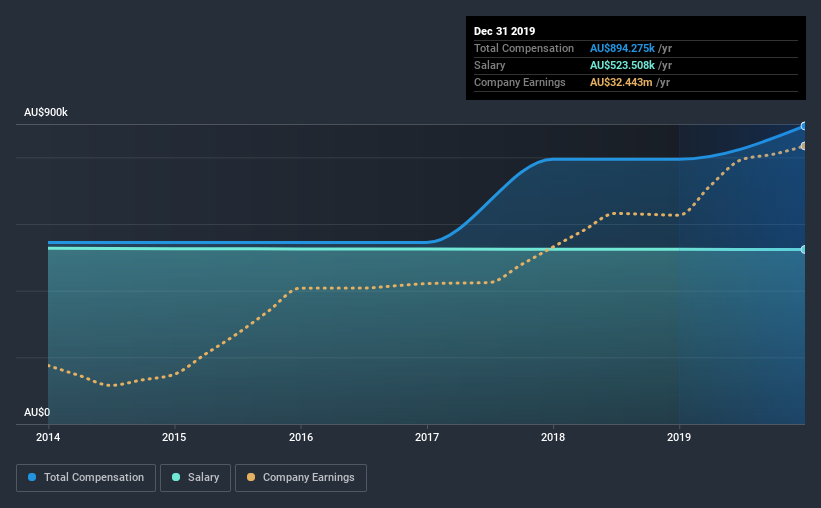821x508 pixels.
Task: Click the Company Earnings label in tooltip
Action: [x=519, y=82]
